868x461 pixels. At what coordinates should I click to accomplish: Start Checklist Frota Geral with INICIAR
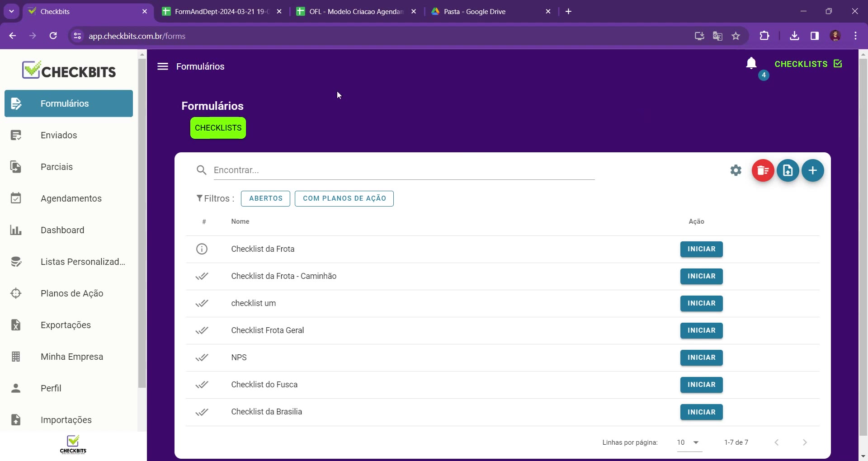click(702, 330)
